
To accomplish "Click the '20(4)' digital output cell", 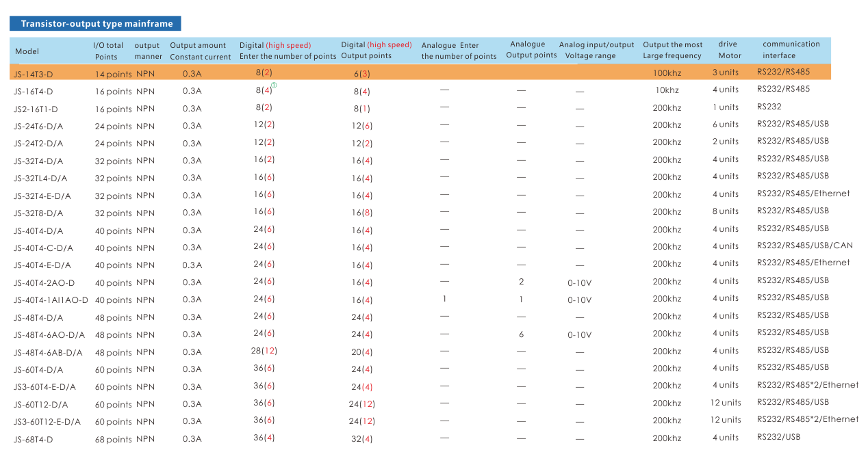I will (x=362, y=352).
